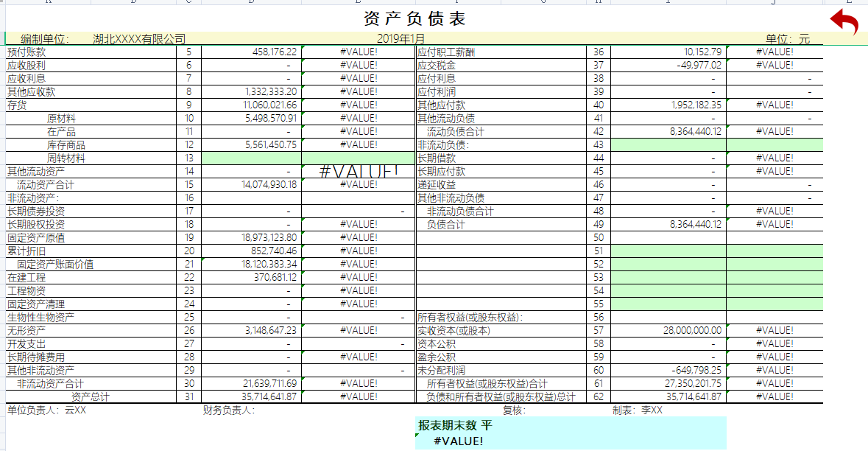Image resolution: width=868 pixels, height=451 pixels.
Task: Select the 实收资本 amount 28,000,000.00
Action: 670,330
